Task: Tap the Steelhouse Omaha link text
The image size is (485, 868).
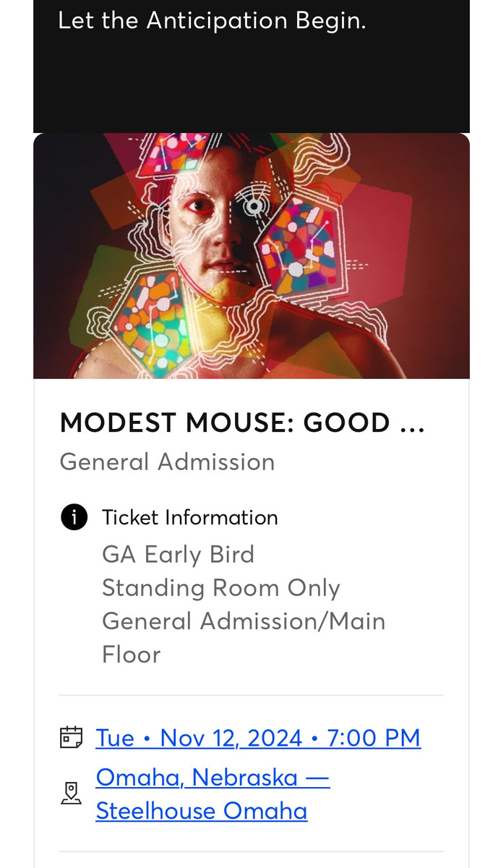Action: tap(202, 811)
